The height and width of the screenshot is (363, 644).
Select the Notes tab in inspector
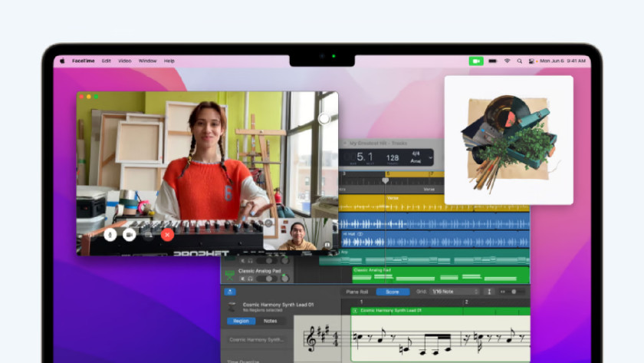point(270,321)
